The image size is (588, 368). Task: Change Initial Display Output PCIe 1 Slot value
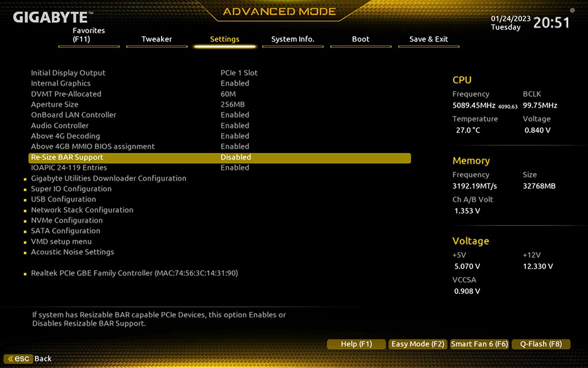click(x=239, y=73)
